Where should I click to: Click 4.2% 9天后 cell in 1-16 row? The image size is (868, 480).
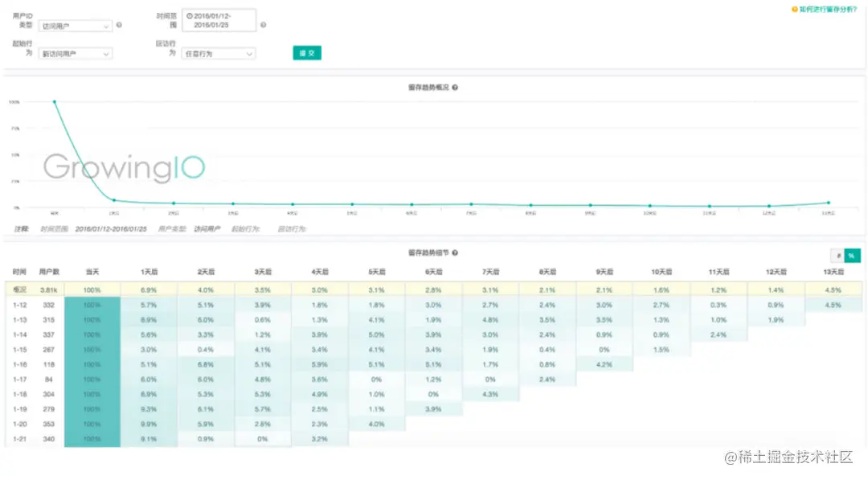pyautogui.click(x=604, y=365)
